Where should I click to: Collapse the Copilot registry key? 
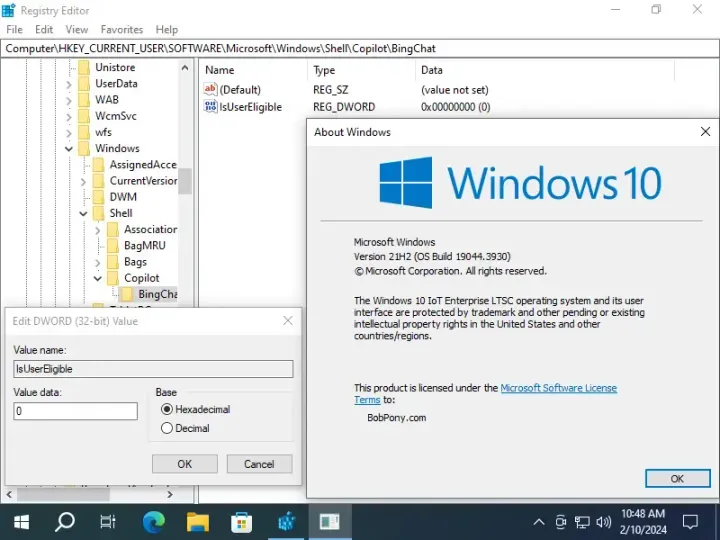[98, 278]
